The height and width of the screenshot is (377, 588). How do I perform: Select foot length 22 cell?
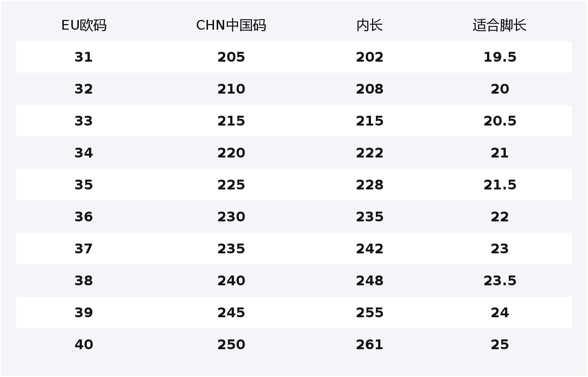pyautogui.click(x=499, y=217)
